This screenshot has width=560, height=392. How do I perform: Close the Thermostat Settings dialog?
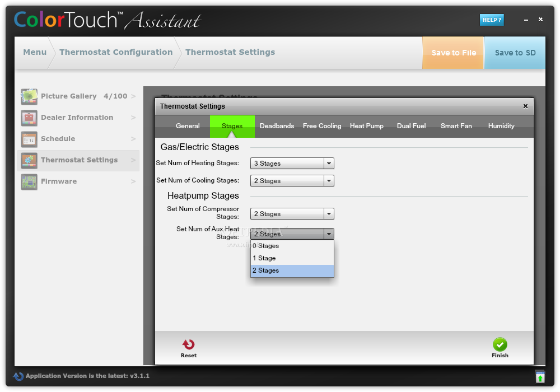[525, 106]
